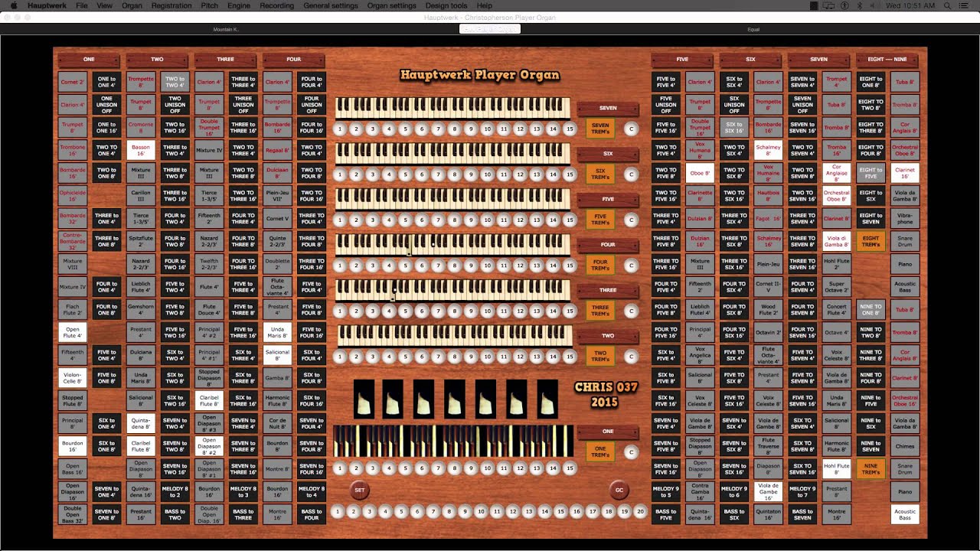Click the "Mountain K.." label in the toolbar

pyautogui.click(x=226, y=29)
